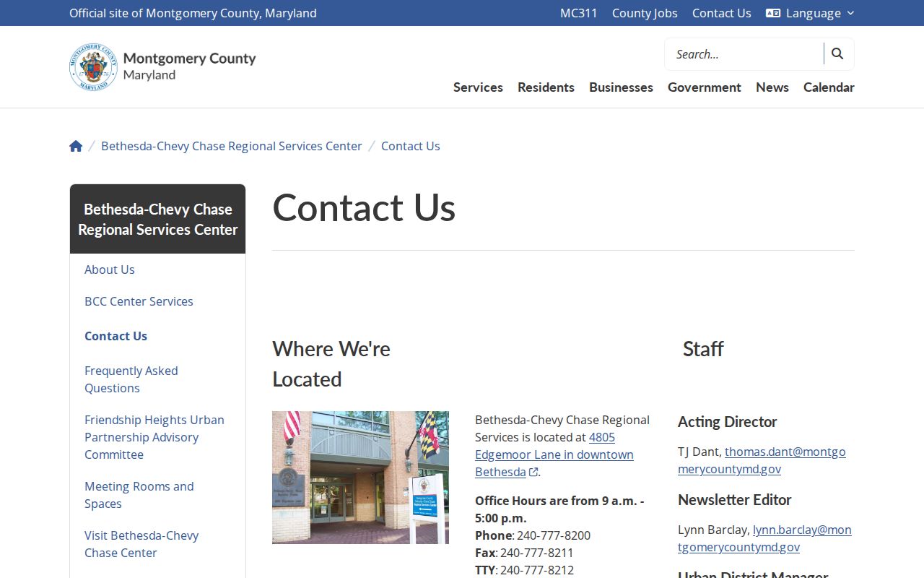Click the Office Hours text line
Image resolution: width=924 pixels, height=578 pixels.
[x=559, y=509]
